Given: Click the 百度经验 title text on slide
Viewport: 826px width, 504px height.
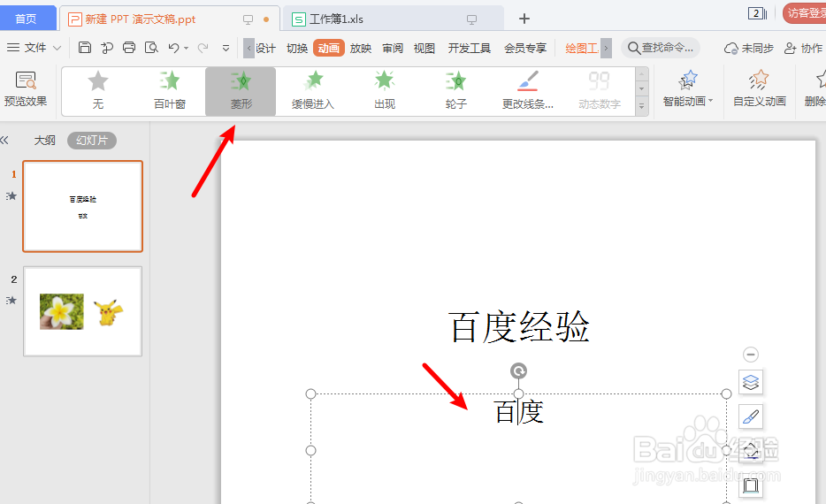Looking at the screenshot, I should 519,326.
